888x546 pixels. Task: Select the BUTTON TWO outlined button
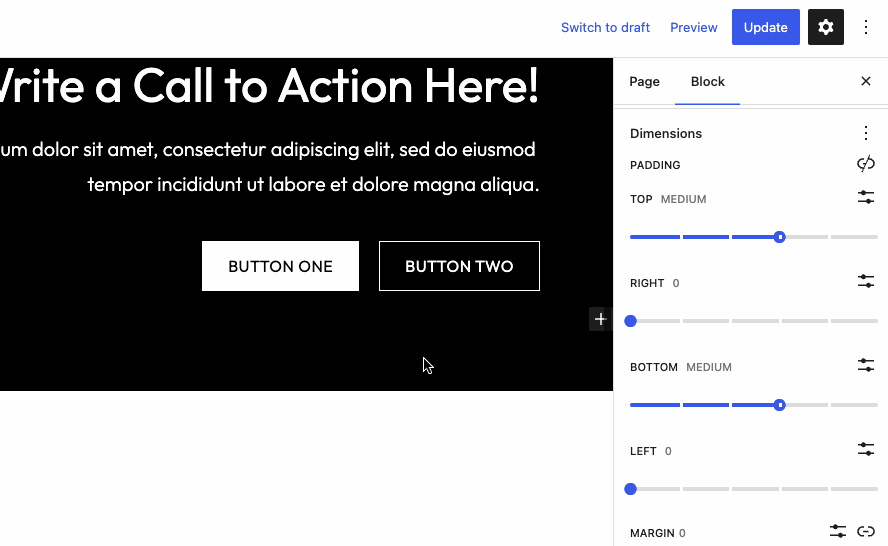point(459,266)
